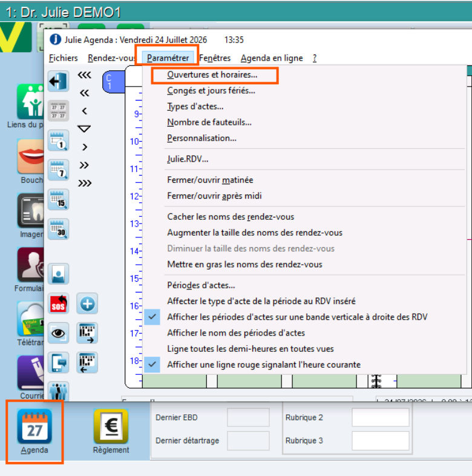Open the Formulaires person icon
Viewport: 472px width, 476px height.
(30, 265)
